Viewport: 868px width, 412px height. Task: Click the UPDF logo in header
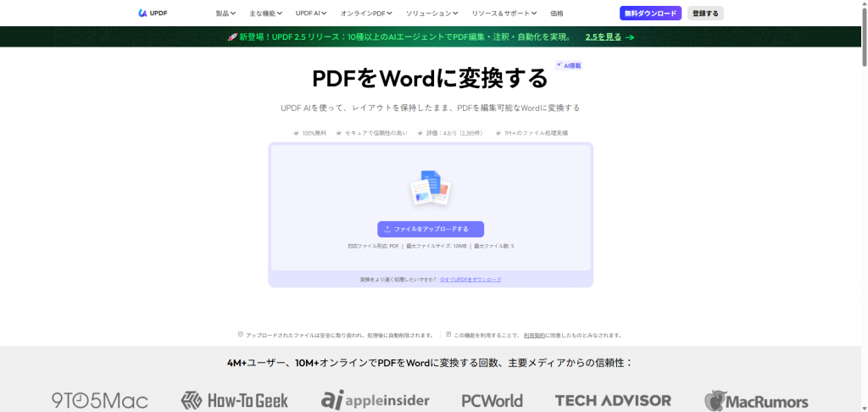click(153, 14)
